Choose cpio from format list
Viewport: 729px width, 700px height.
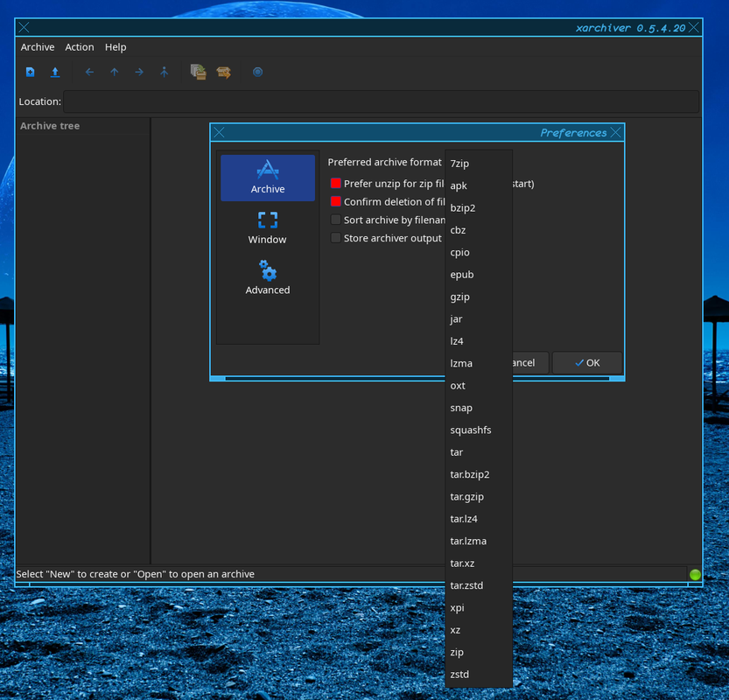click(479, 252)
